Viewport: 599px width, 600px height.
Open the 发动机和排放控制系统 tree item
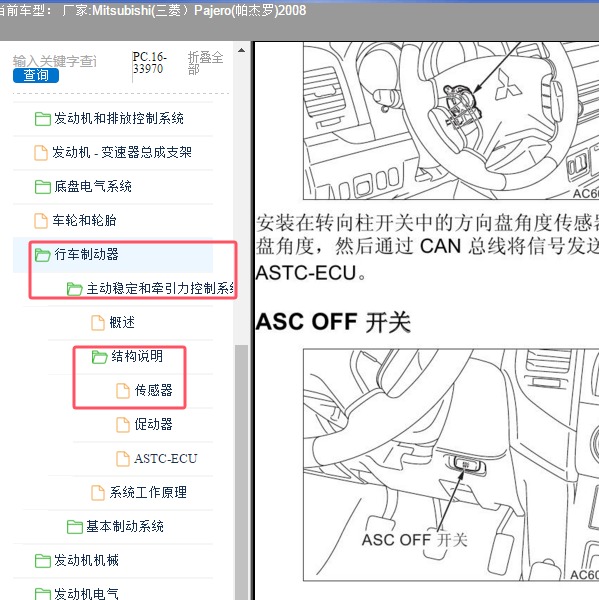click(118, 119)
